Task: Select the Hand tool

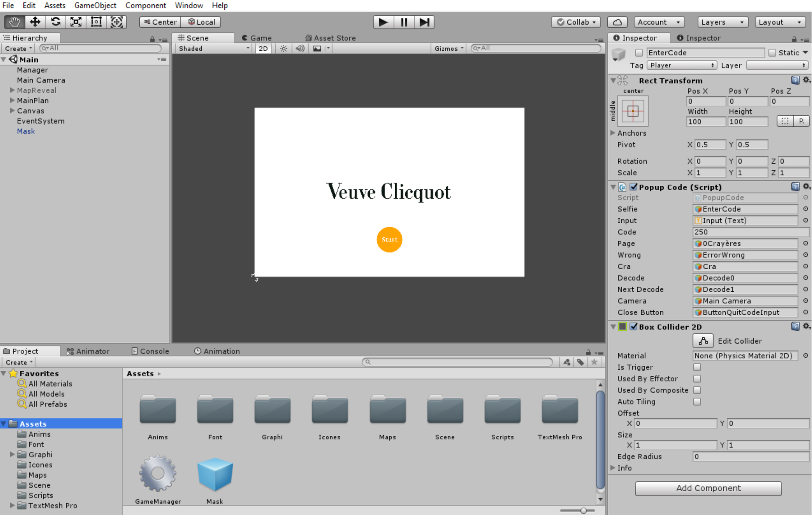Action: click(14, 22)
